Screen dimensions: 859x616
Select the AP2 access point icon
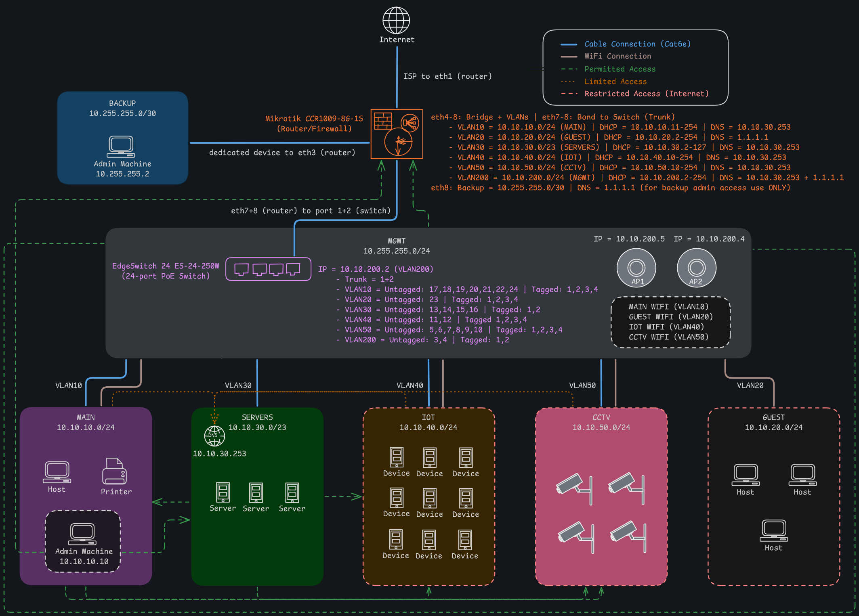(x=697, y=268)
